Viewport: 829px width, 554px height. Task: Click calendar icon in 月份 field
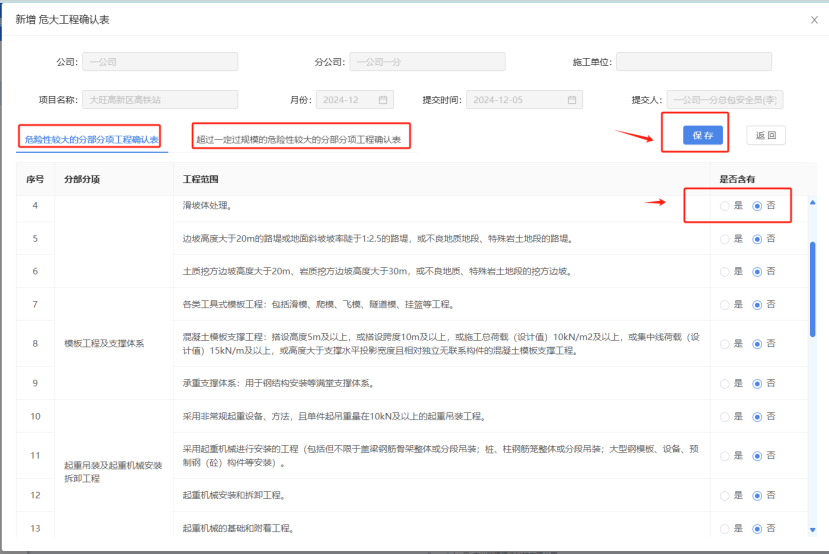[x=382, y=100]
